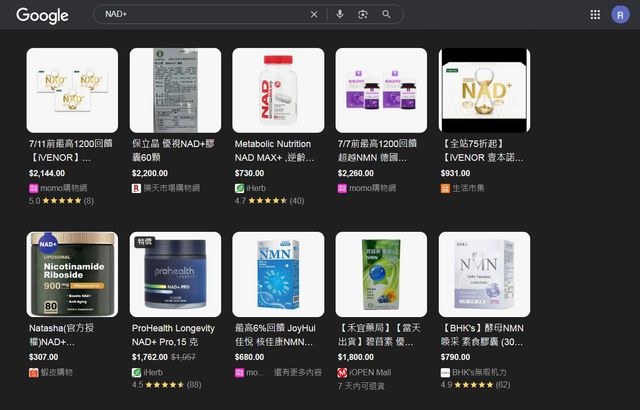
Task: Open the account avatar R
Action: (620, 15)
